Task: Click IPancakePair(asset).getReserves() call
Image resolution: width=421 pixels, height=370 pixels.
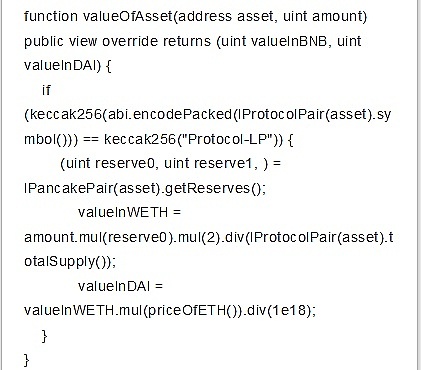Action: click(145, 188)
